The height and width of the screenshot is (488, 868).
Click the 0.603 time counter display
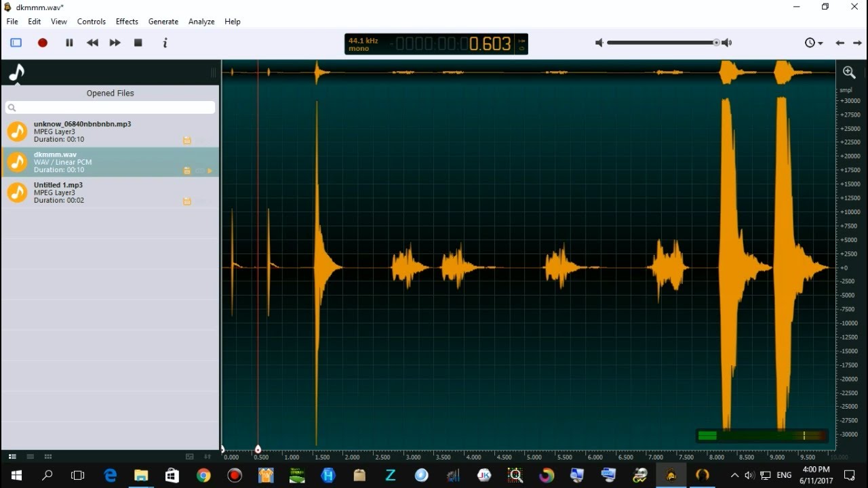pyautogui.click(x=490, y=44)
